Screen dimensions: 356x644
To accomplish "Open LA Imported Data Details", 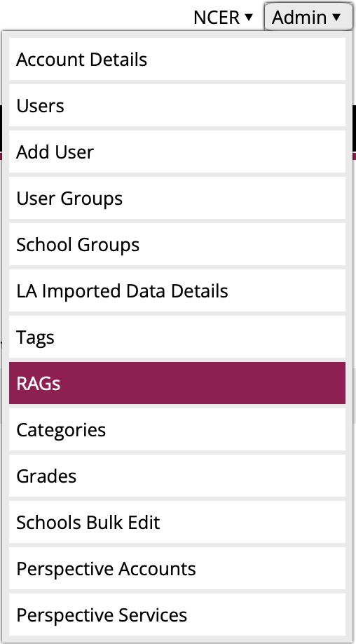I will coord(177,291).
